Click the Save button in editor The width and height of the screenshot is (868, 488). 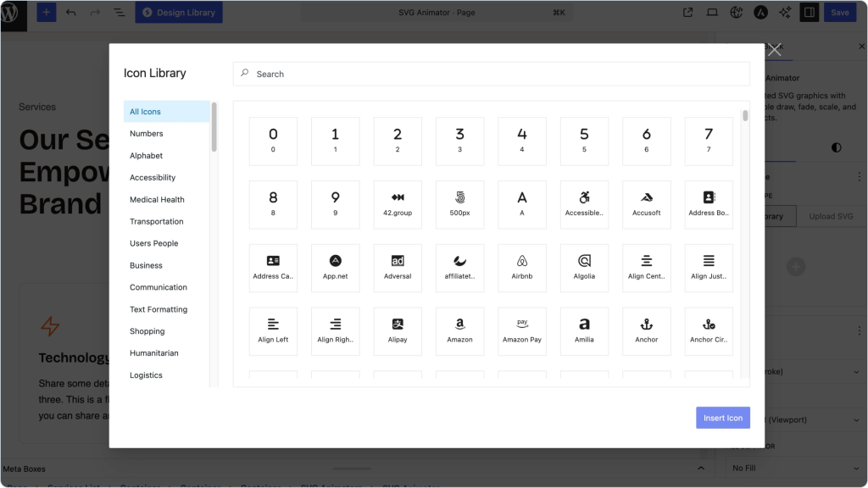[840, 12]
